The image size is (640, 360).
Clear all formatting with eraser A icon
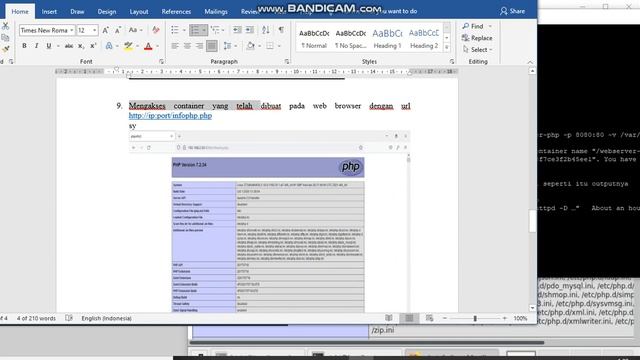coord(156,30)
